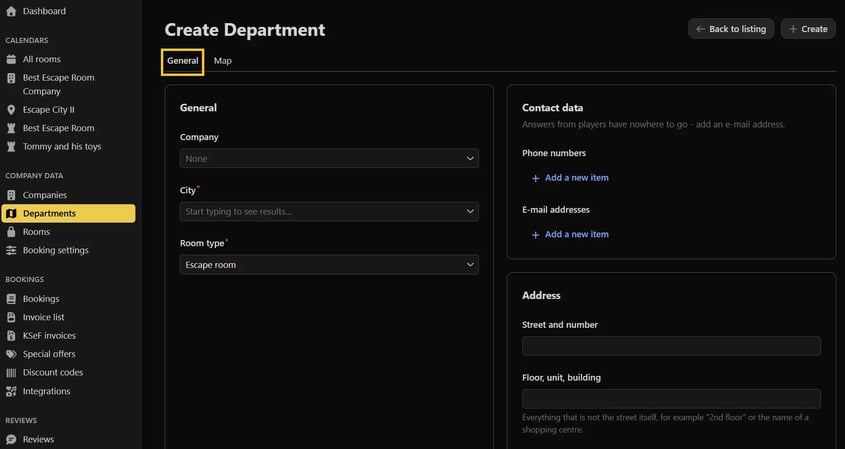Click the KSeF invoices file icon
The width and height of the screenshot is (845, 449).
coord(11,335)
